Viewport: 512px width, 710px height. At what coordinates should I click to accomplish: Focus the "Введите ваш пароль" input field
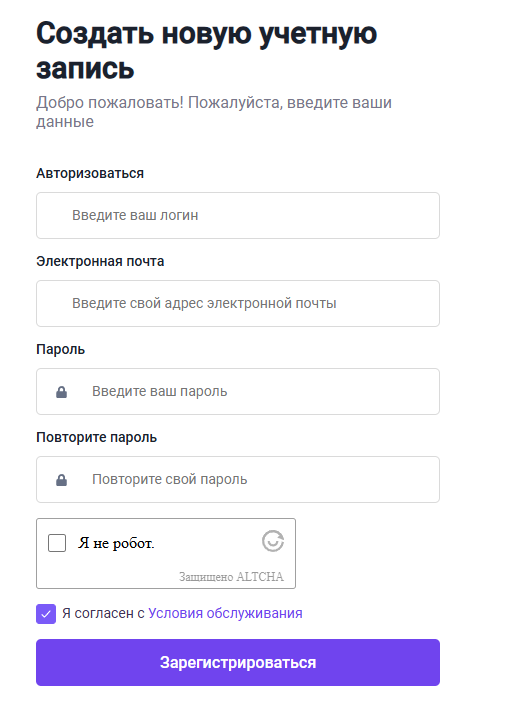pyautogui.click(x=238, y=391)
